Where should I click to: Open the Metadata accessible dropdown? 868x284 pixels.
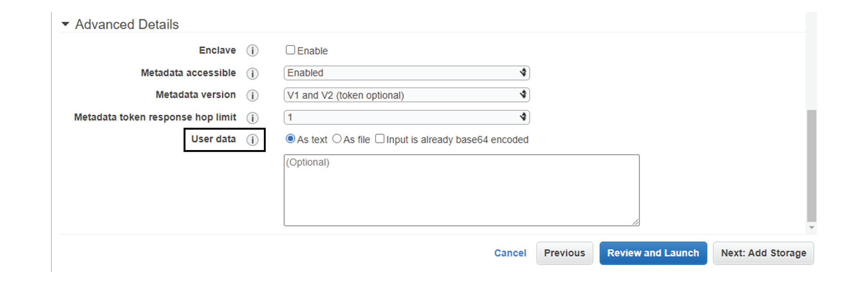tap(406, 73)
